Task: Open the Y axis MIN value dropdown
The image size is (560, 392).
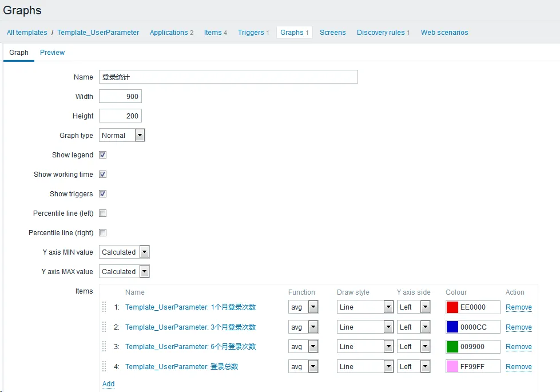Action: coord(124,252)
